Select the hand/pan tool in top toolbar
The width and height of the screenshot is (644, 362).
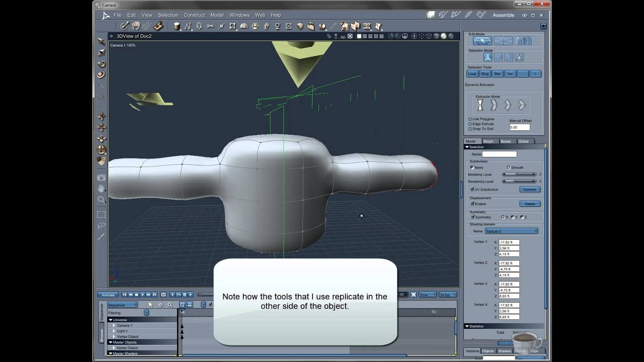(135, 26)
